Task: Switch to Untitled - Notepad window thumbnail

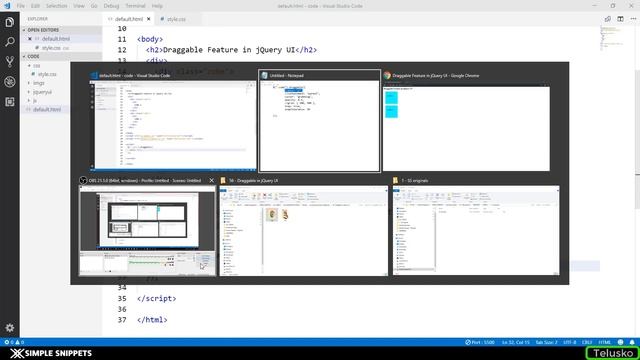Action: click(319, 126)
